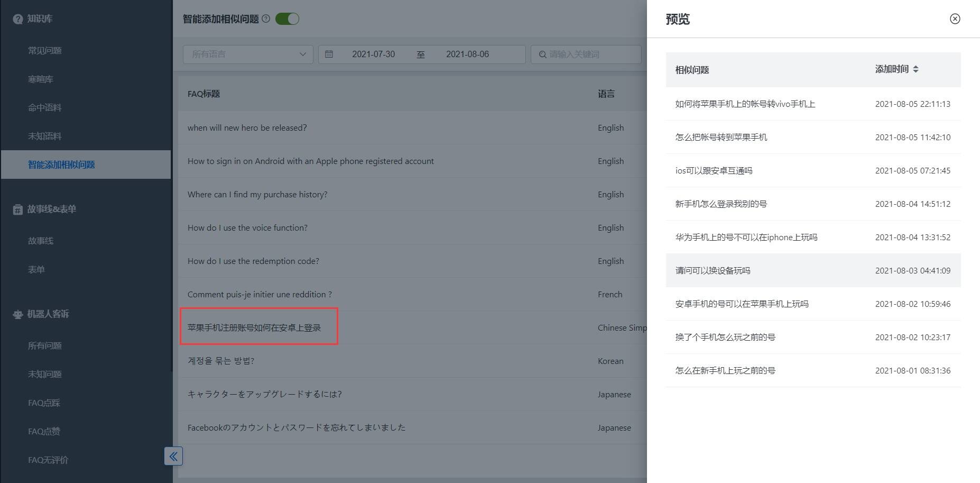The image size is (980, 483).
Task: Open FAQ点赞 in sidebar
Action: (x=44, y=432)
